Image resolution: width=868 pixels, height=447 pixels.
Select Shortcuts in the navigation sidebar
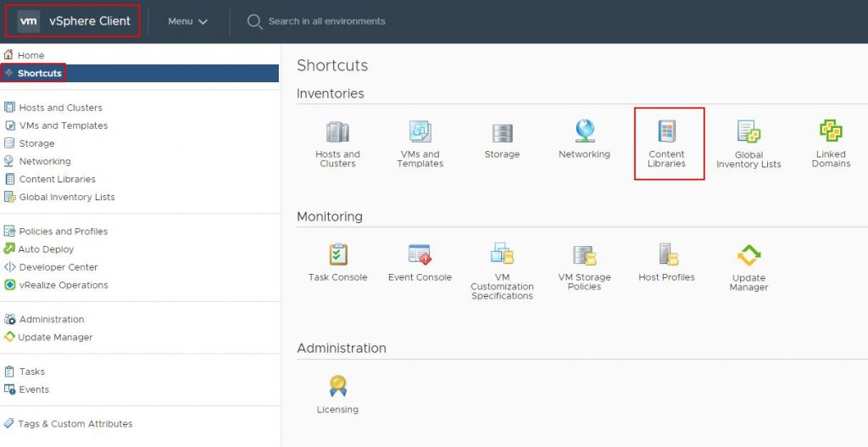140,73
